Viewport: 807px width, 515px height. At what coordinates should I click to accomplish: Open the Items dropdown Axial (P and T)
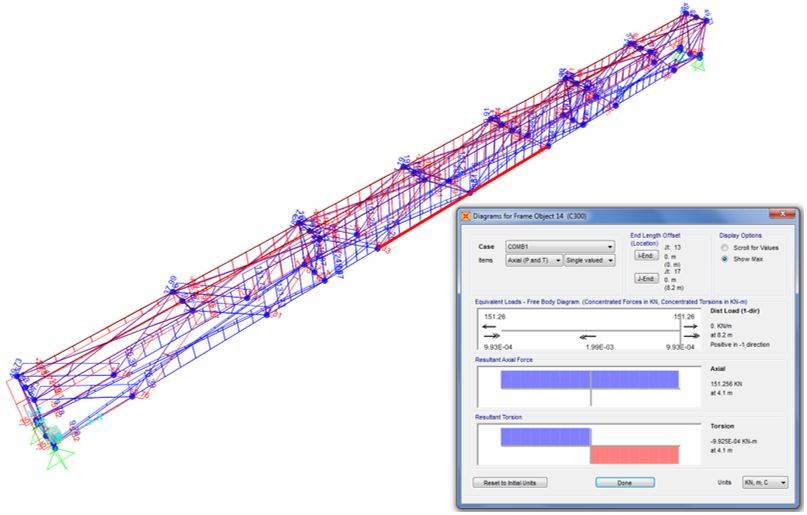pos(534,261)
